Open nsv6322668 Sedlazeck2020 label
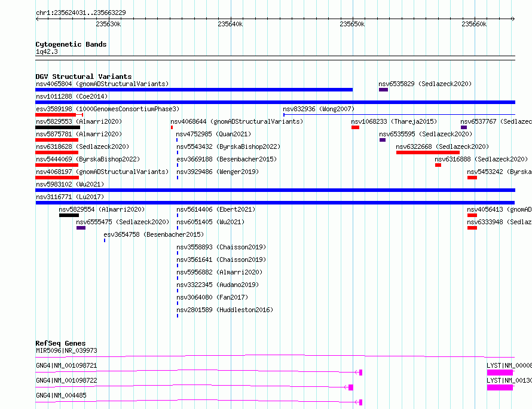The image size is (532, 409). click(442, 146)
